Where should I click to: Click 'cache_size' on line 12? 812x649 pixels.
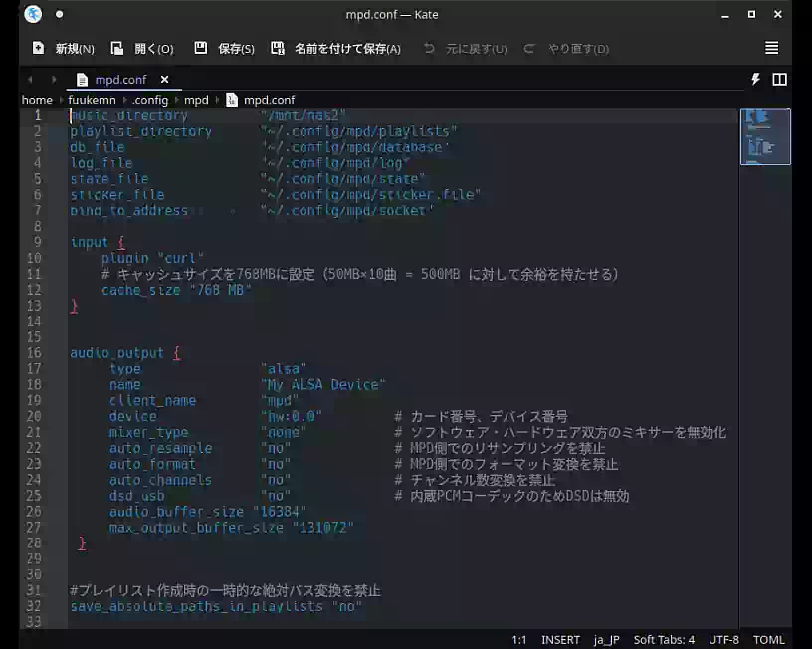pos(141,290)
